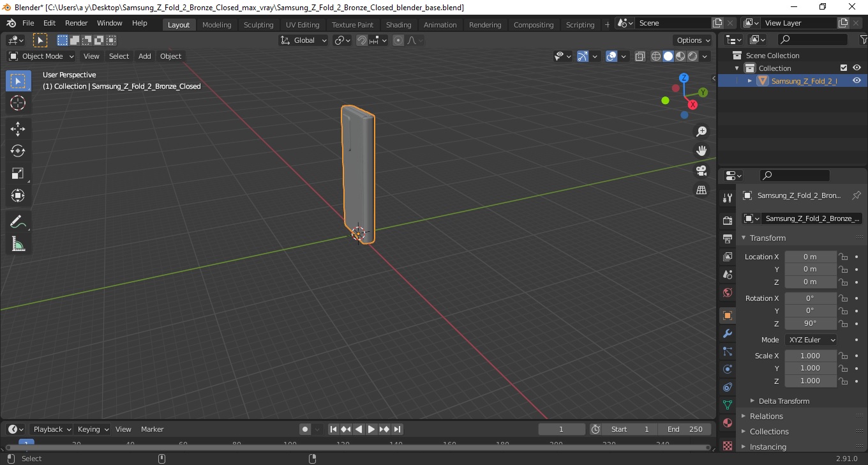Open the View Layer properties tab
The width and height of the screenshot is (868, 465).
(727, 257)
